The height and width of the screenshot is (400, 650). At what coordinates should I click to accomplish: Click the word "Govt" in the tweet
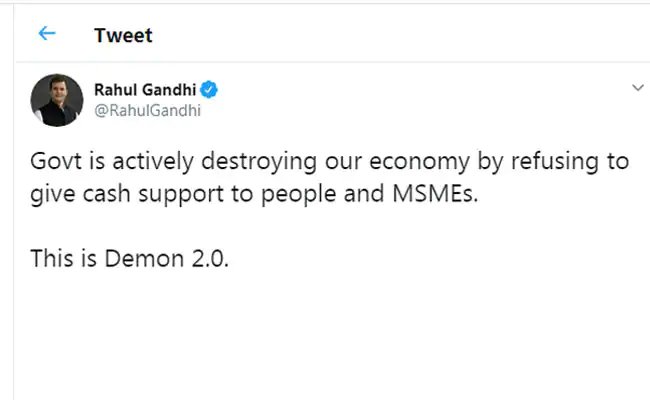pos(55,163)
